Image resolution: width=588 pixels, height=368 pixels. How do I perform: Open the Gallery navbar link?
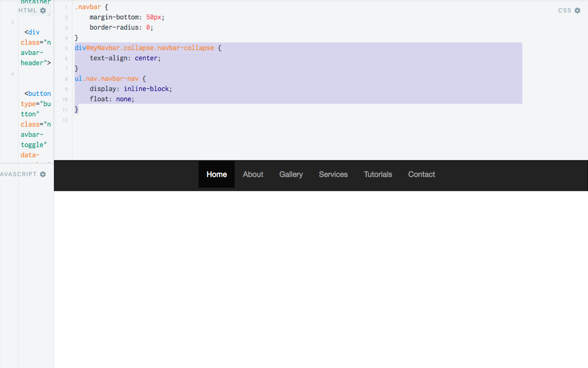tap(291, 175)
